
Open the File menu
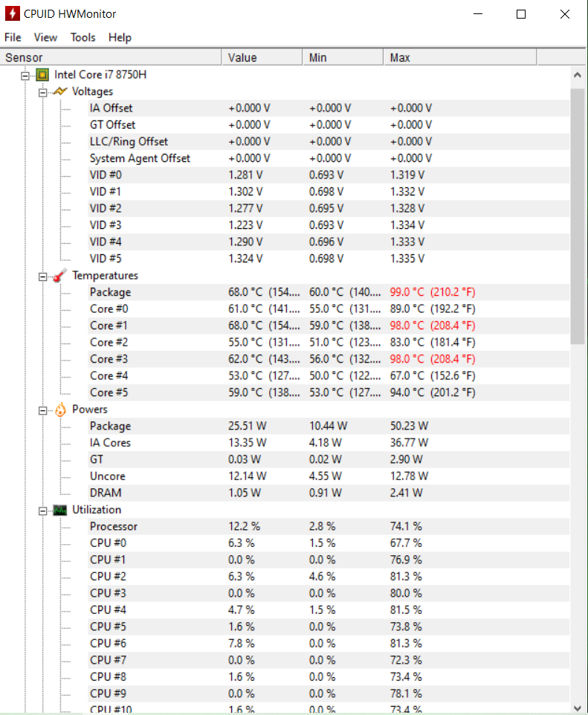tap(13, 37)
